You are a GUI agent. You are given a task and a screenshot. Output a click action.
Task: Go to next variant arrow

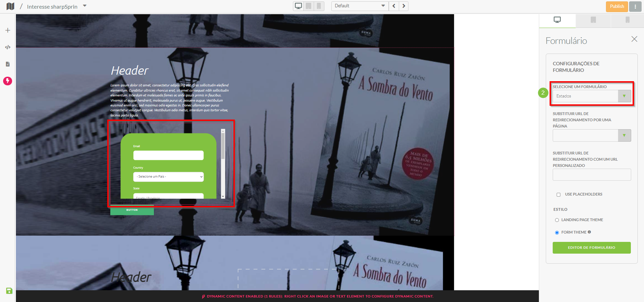pos(404,6)
